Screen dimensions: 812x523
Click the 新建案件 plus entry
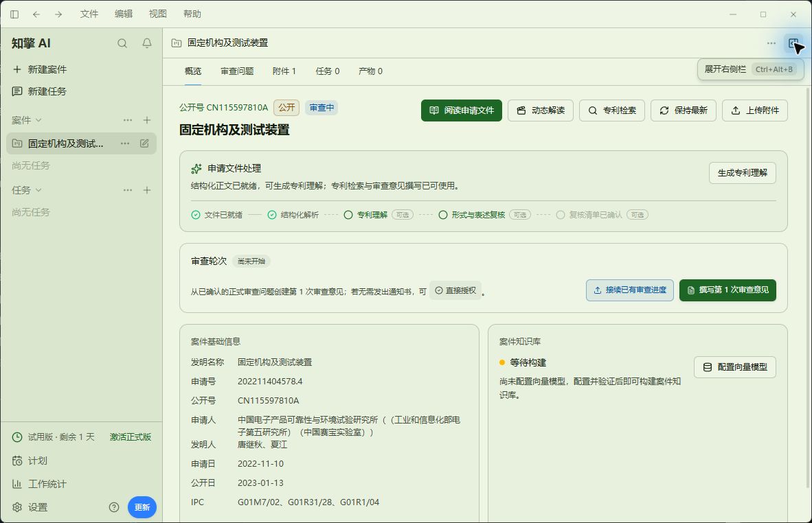pyautogui.click(x=40, y=69)
